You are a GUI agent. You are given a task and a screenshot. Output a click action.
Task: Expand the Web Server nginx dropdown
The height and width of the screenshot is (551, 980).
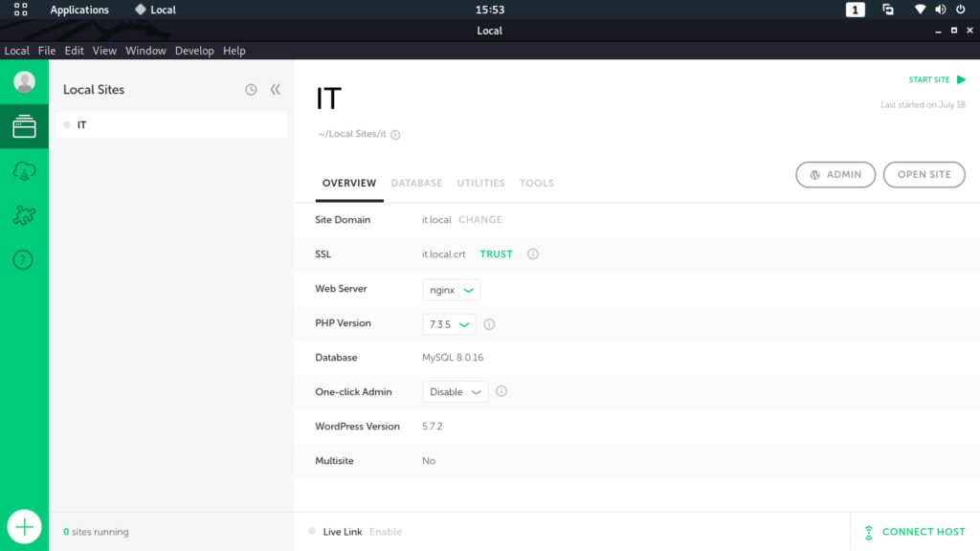point(452,290)
